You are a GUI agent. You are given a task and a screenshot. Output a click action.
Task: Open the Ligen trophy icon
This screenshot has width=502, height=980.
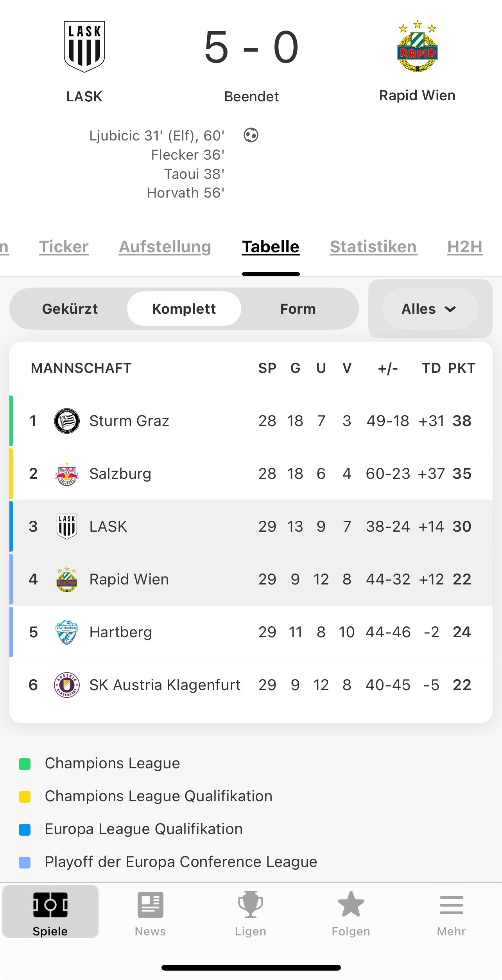click(251, 904)
